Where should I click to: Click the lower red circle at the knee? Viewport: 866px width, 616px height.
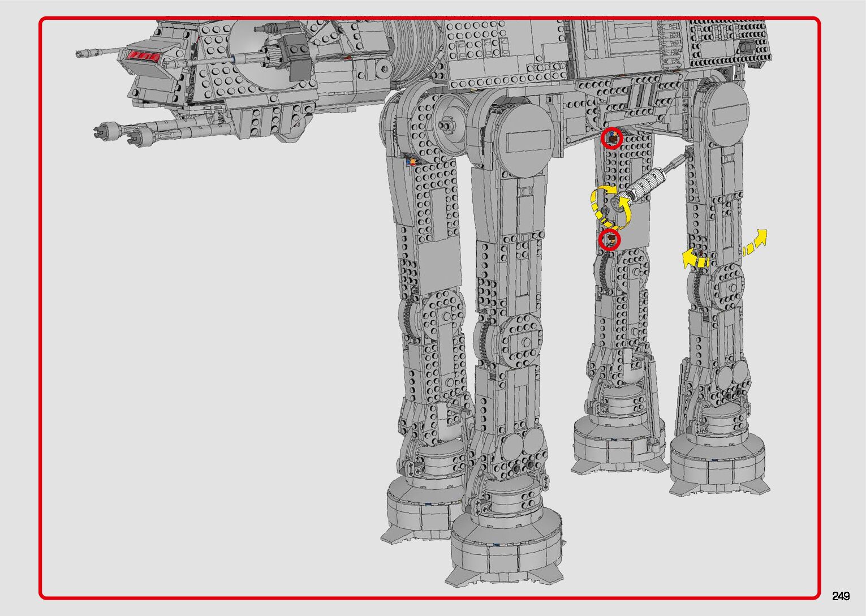(x=610, y=240)
